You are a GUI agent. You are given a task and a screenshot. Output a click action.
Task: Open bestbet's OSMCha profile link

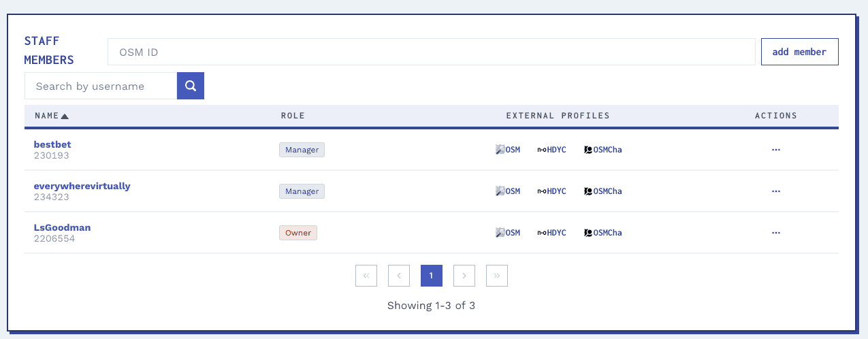pos(603,150)
